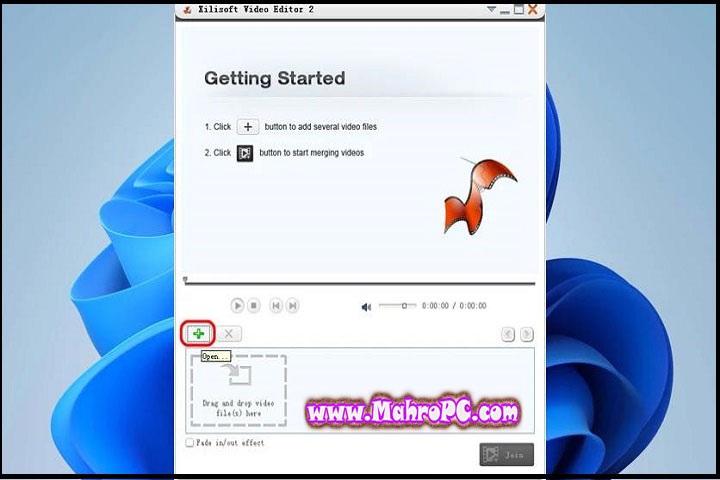Start playback with the play button
Image resolution: width=720 pixels, height=480 pixels.
[237, 305]
